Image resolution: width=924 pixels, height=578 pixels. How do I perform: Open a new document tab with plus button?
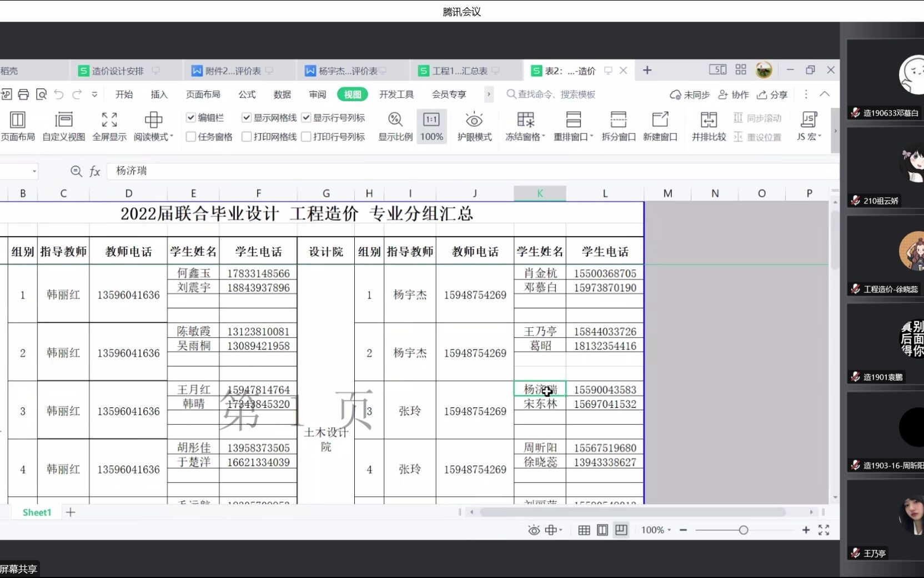point(647,70)
